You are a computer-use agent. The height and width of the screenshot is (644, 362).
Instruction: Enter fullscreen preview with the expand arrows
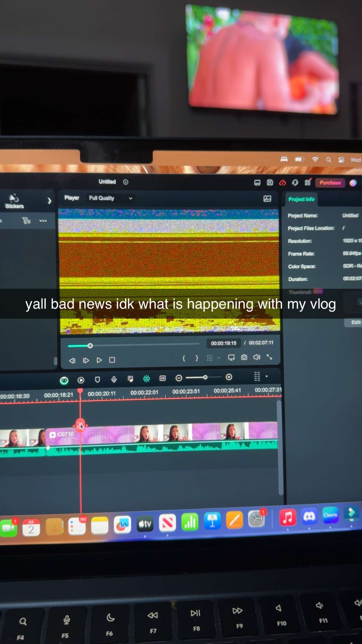tap(270, 357)
